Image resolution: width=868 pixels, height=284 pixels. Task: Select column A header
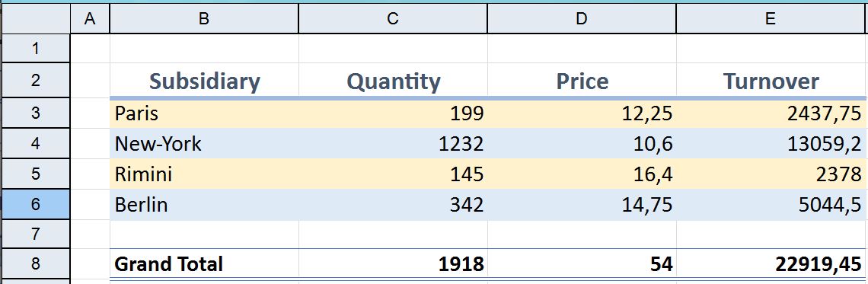pos(90,19)
